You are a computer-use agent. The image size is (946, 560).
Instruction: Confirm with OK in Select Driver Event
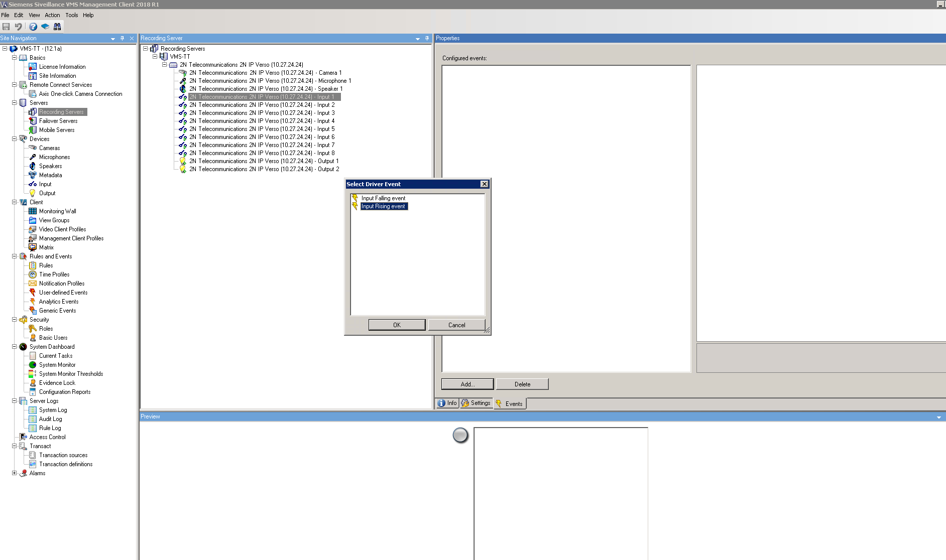pos(397,325)
